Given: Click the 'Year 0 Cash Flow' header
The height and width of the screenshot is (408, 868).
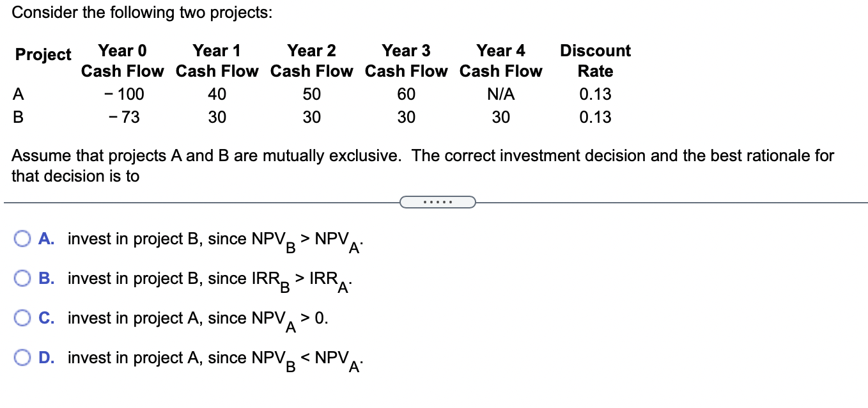Looking at the screenshot, I should point(122,61).
